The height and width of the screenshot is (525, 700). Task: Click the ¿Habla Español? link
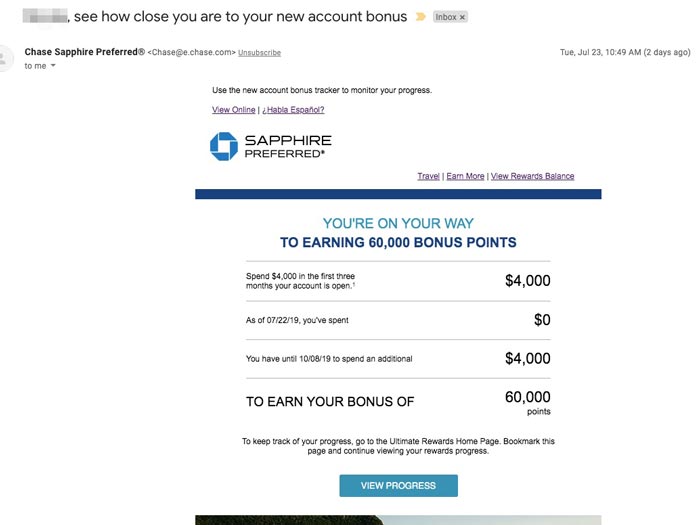(293, 110)
